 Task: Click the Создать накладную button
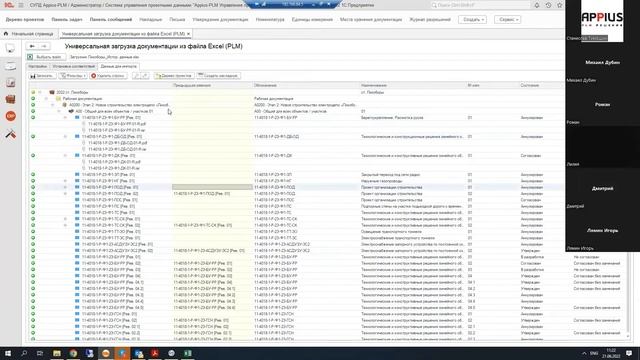pyautogui.click(x=218, y=76)
